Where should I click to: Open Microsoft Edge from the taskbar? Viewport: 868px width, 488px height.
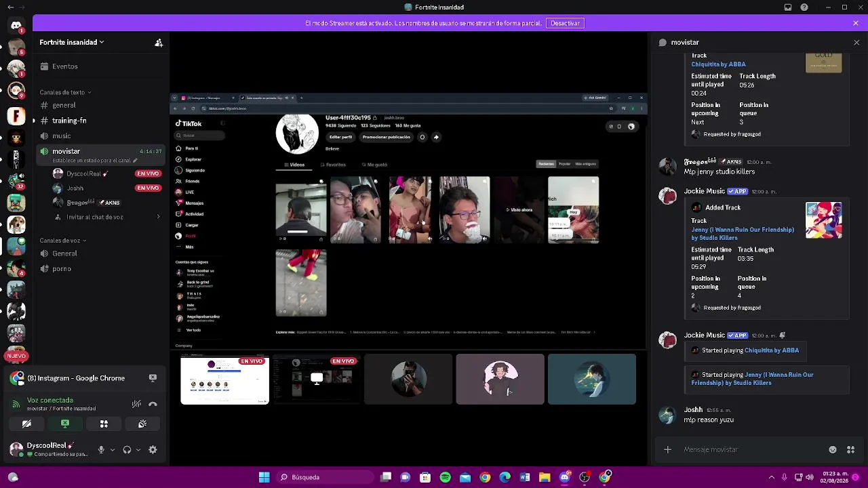click(x=505, y=477)
